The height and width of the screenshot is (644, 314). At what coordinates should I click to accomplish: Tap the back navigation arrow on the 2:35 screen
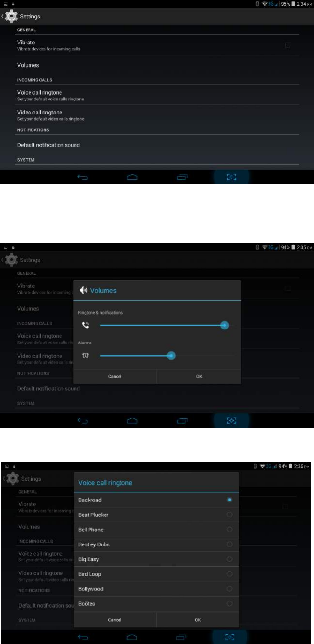pyautogui.click(x=83, y=421)
